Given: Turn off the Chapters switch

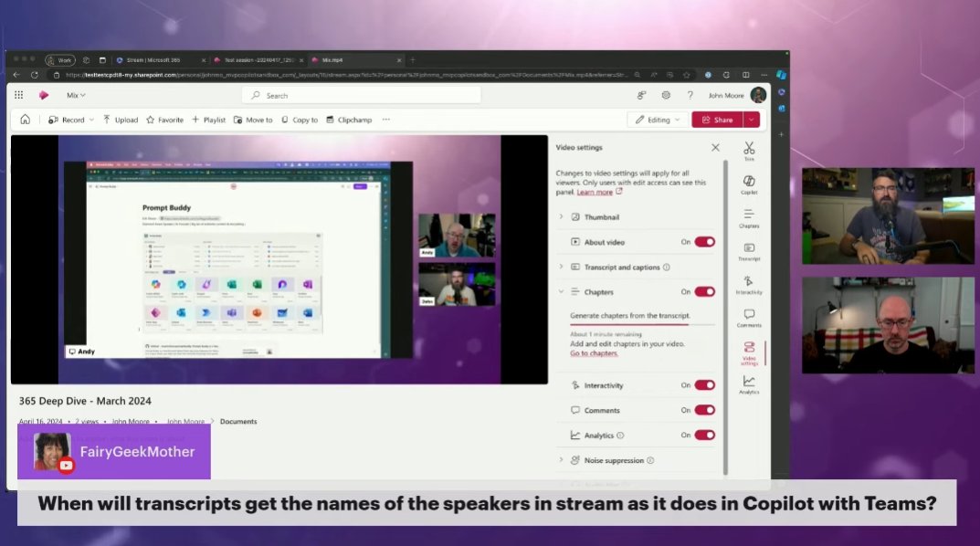Looking at the screenshot, I should click(704, 292).
